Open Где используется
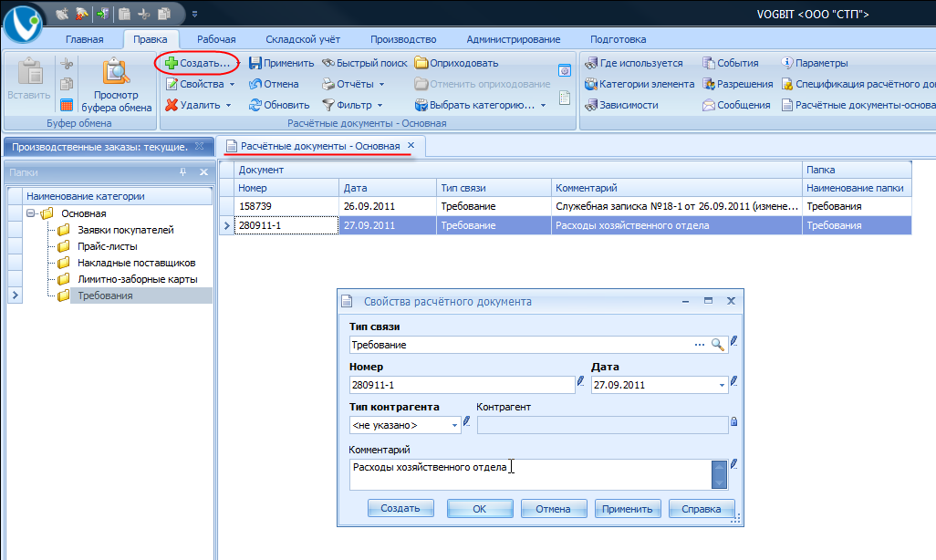Screen dimensions: 936x560 tap(634, 63)
